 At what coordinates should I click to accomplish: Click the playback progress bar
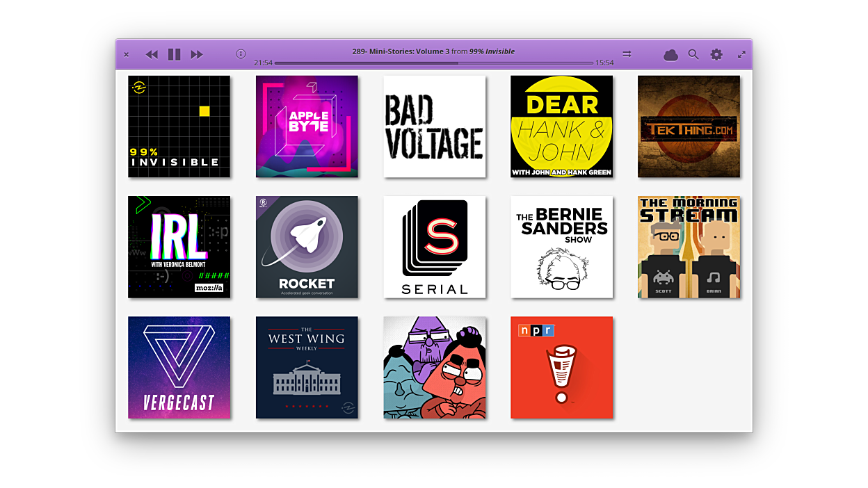[433, 63]
